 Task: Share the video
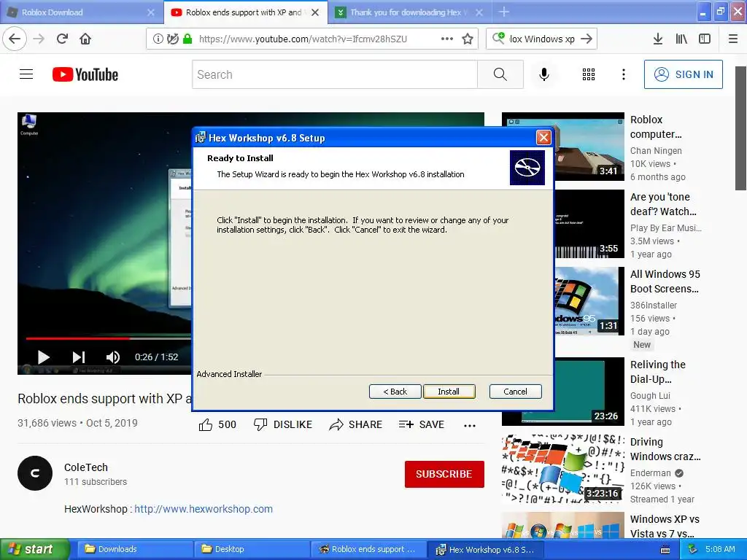pos(355,425)
